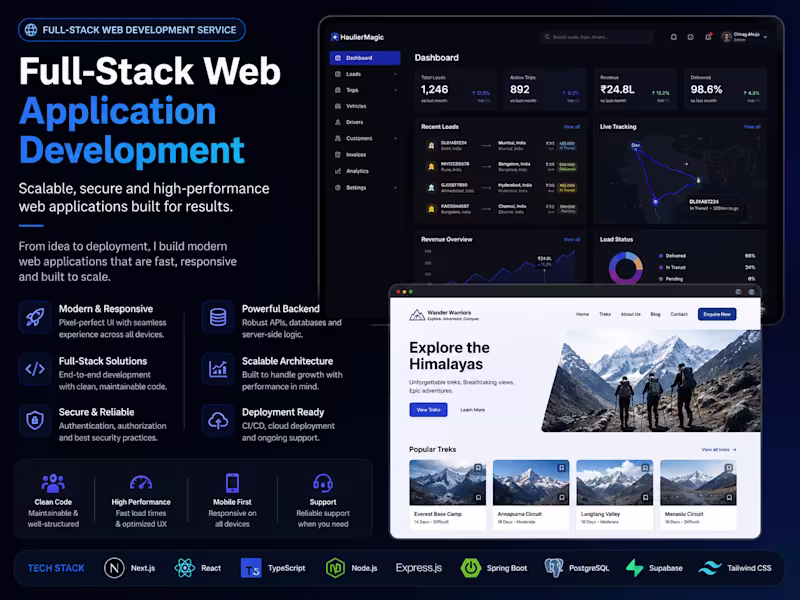Click the Wander Warriors mountain logo

click(x=417, y=315)
